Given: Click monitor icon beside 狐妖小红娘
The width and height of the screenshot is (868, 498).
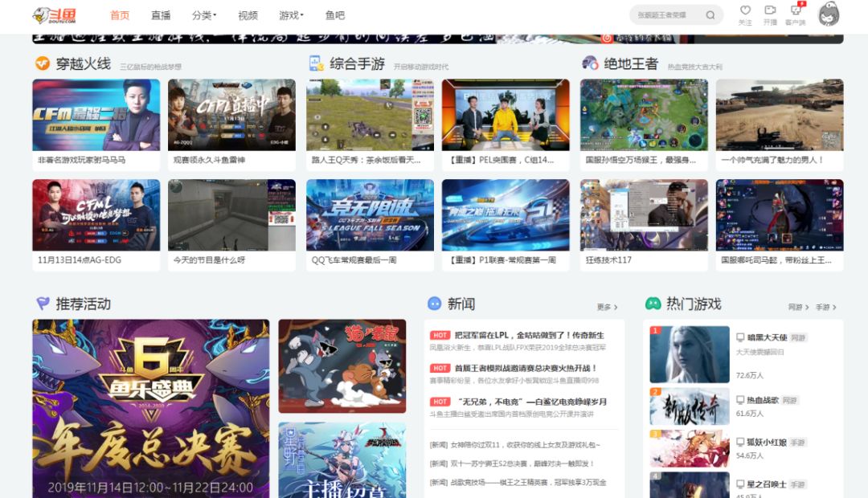Looking at the screenshot, I should point(740,442).
